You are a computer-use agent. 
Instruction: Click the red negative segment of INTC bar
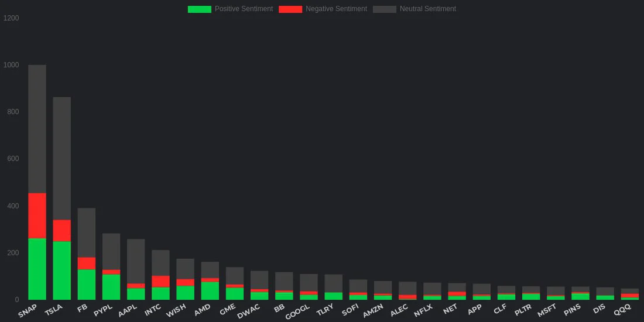[x=160, y=282]
